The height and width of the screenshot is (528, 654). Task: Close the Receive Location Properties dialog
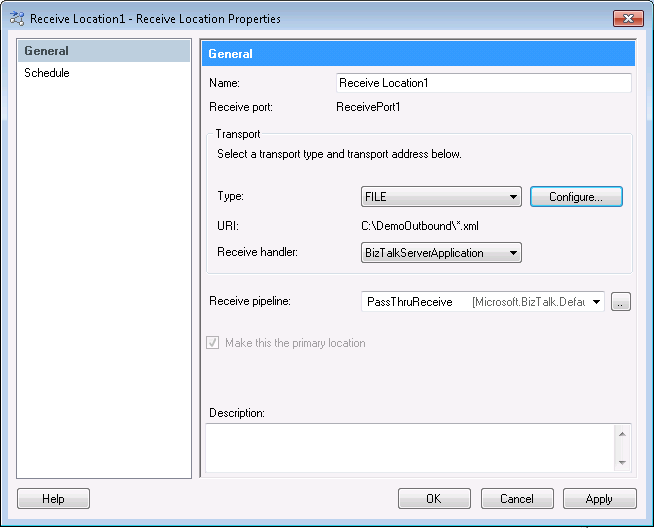tap(628, 18)
